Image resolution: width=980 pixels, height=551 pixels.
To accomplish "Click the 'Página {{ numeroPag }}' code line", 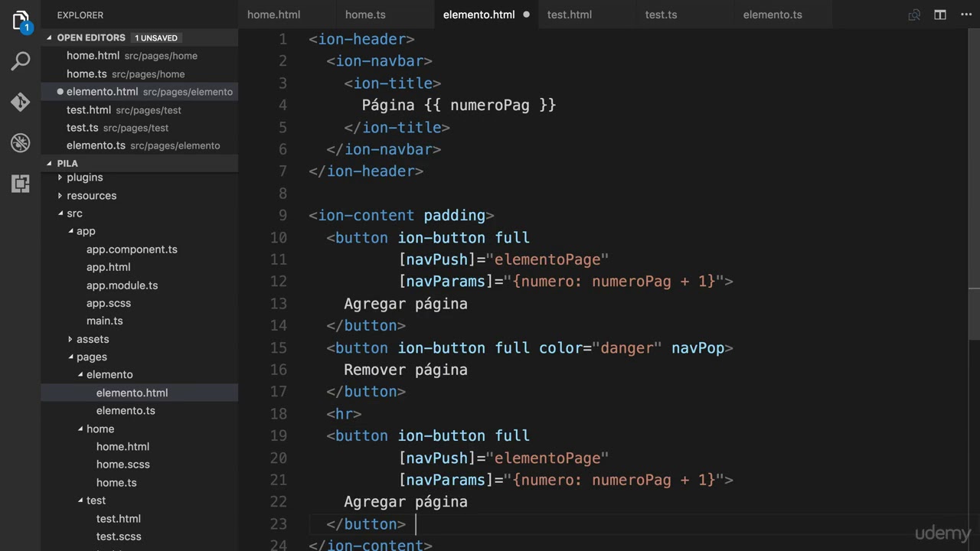I will [459, 105].
